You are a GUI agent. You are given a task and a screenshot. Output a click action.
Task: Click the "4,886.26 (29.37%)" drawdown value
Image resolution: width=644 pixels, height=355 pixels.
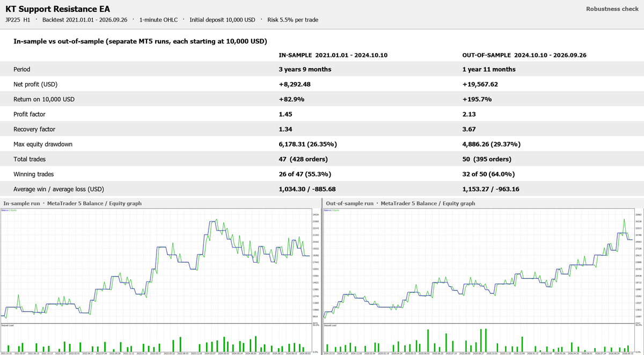pyautogui.click(x=491, y=144)
